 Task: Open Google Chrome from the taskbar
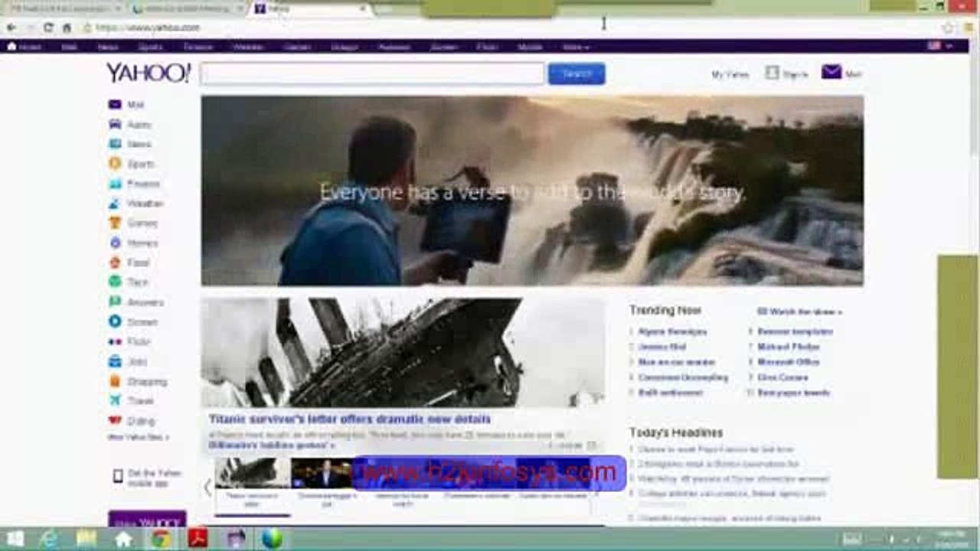pyautogui.click(x=161, y=539)
